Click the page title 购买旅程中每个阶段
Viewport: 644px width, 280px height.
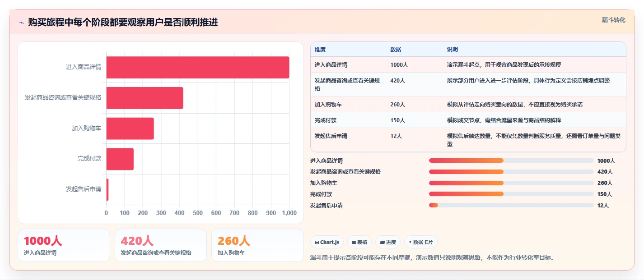(x=123, y=23)
